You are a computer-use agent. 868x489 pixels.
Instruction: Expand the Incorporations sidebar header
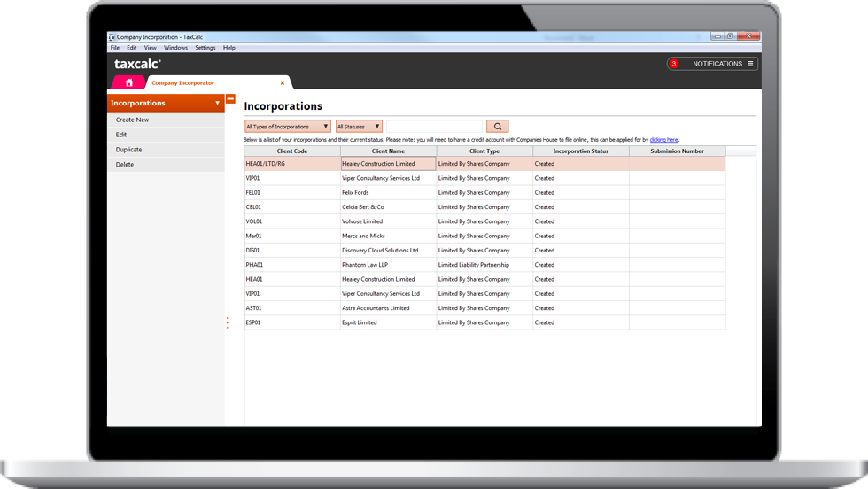(x=166, y=103)
